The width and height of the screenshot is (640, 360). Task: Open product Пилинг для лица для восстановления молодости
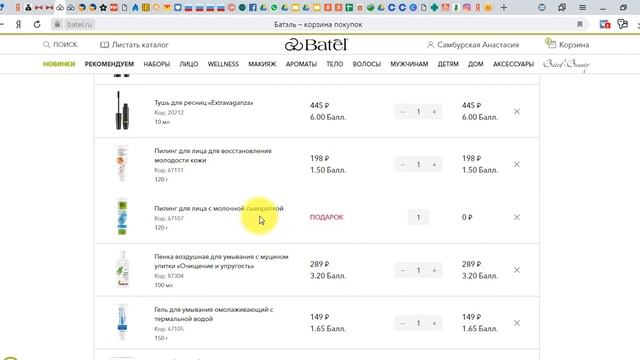click(213, 156)
